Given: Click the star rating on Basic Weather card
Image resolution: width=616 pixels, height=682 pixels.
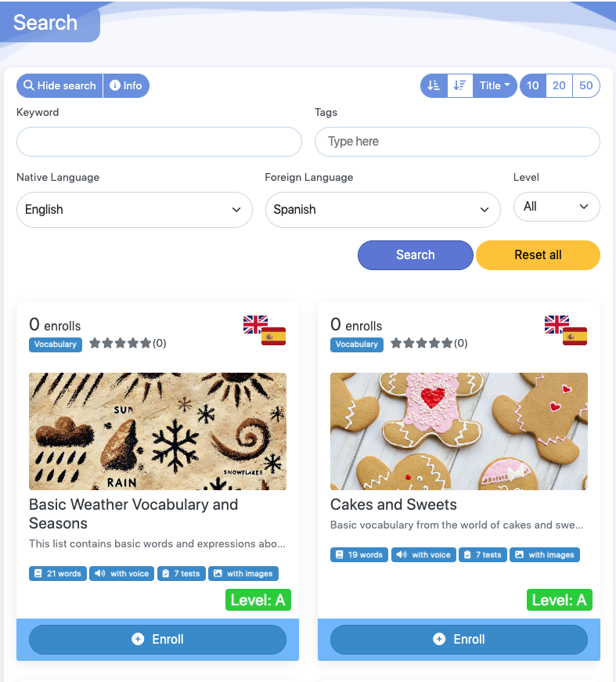Looking at the screenshot, I should click(121, 343).
